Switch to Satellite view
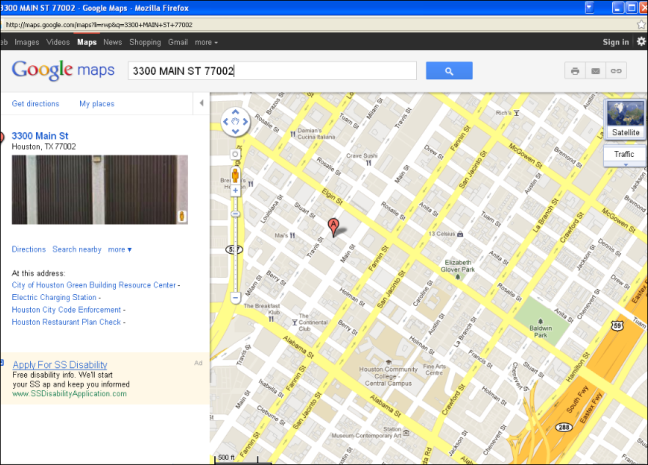This screenshot has width=648, height=465. (625, 119)
